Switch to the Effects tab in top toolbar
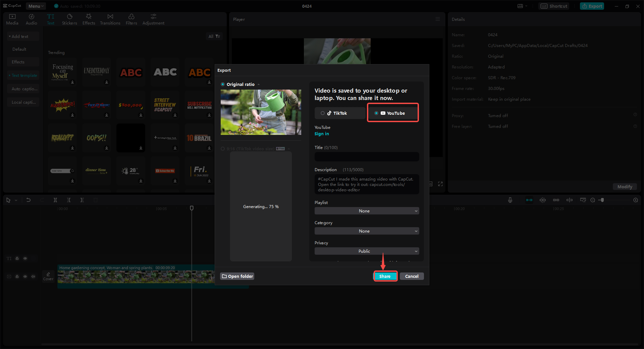This screenshot has height=349, width=644. pos(89,19)
